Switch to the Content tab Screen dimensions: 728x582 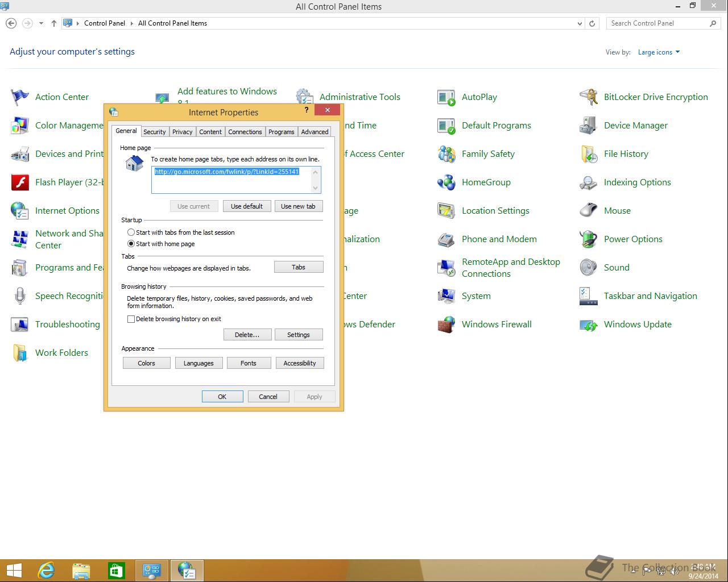(x=210, y=132)
